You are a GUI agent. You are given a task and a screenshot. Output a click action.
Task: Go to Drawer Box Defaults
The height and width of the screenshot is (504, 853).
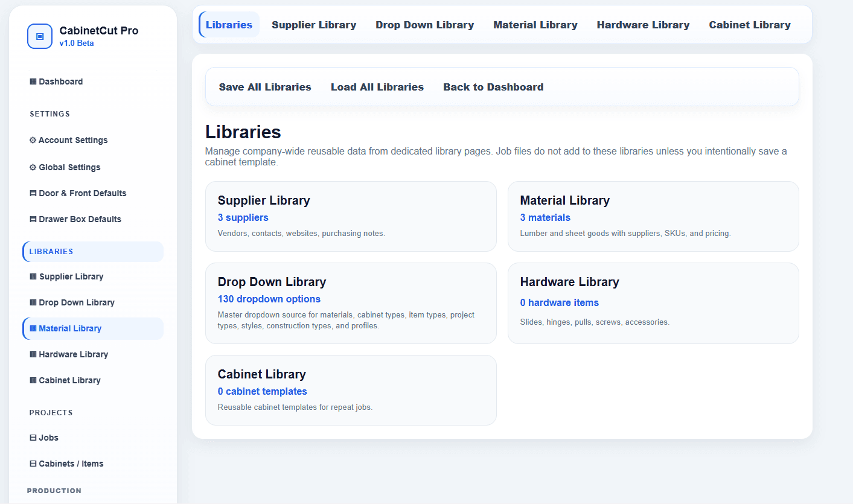coord(75,219)
